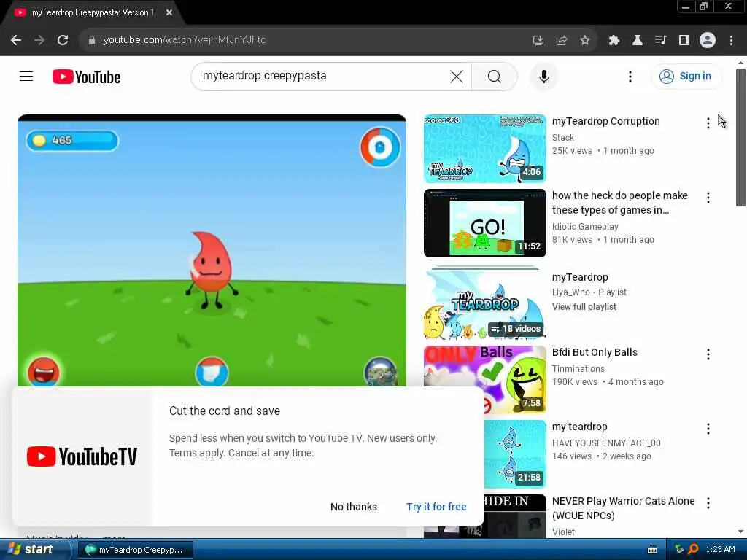Open Bfdi But Only Balls thumbnail
747x560 pixels.
[x=484, y=379]
